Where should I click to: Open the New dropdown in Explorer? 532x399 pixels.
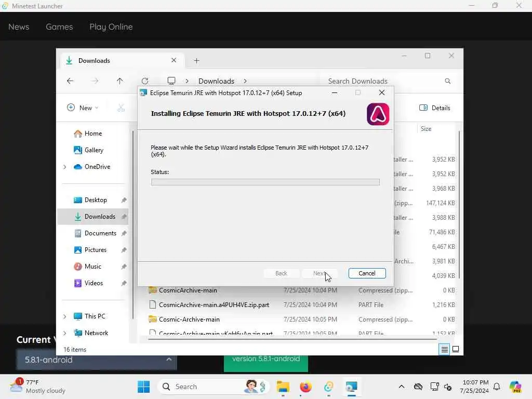[83, 108]
